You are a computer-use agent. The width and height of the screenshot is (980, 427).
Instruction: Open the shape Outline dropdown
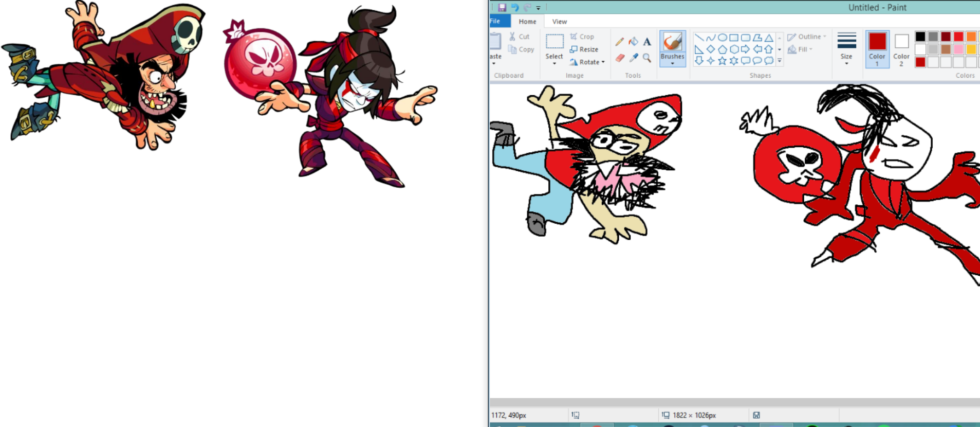point(807,37)
